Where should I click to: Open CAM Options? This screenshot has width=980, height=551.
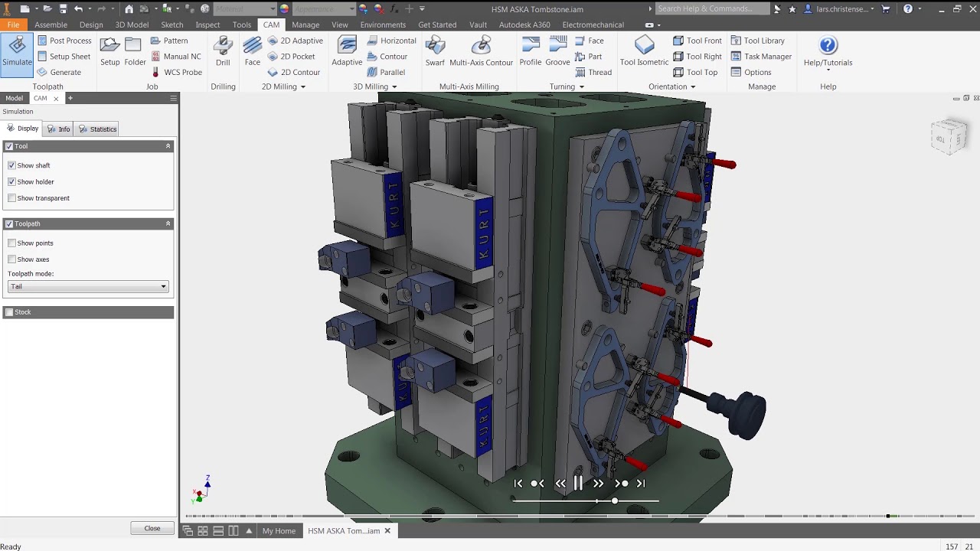point(751,72)
